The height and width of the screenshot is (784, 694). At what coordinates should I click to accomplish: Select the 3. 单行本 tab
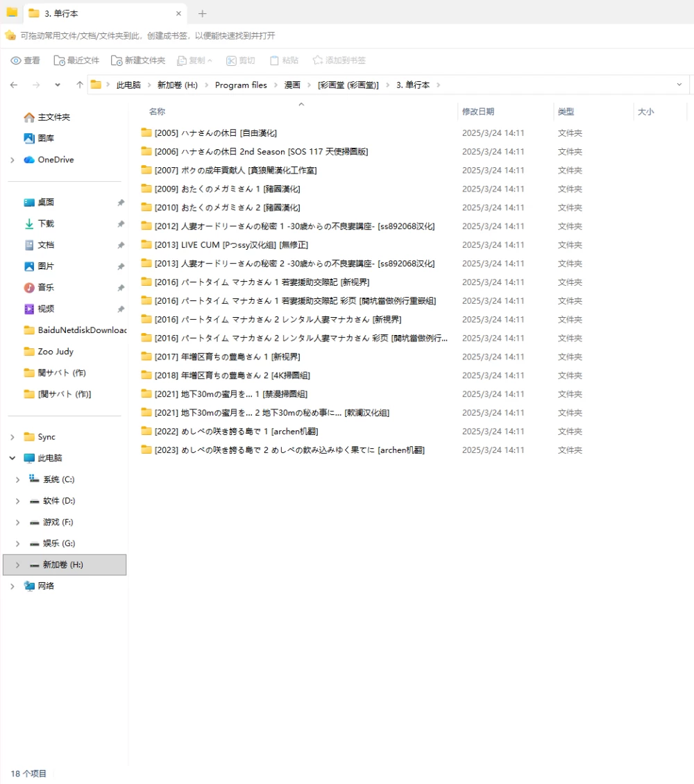point(105,14)
